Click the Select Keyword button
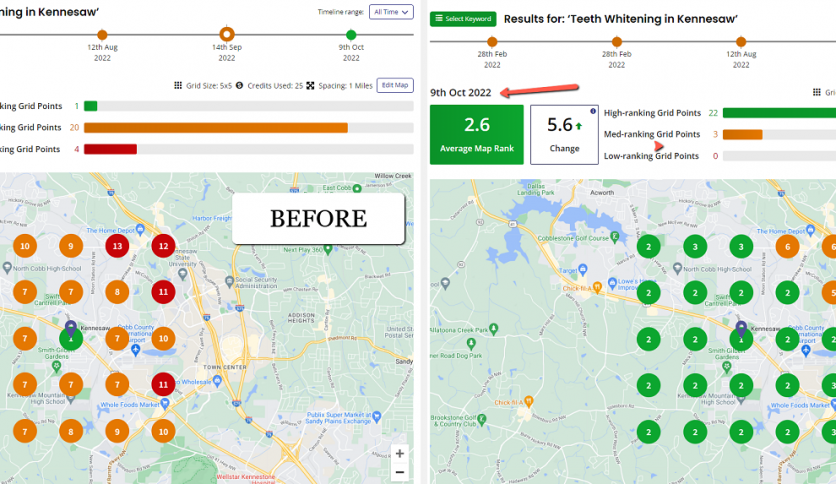Screen dimensions: 836x484 tap(462, 19)
